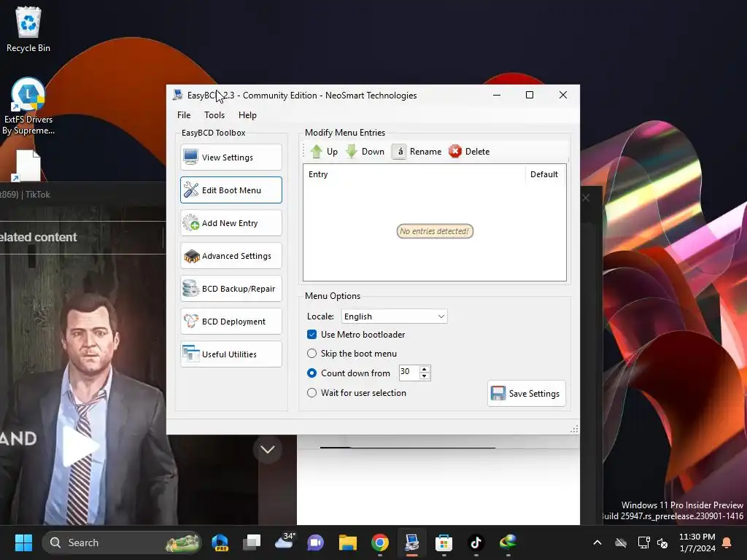Viewport: 747px width, 560px height.
Task: Close the dark window behind EasyBCD
Action: pyautogui.click(x=586, y=198)
